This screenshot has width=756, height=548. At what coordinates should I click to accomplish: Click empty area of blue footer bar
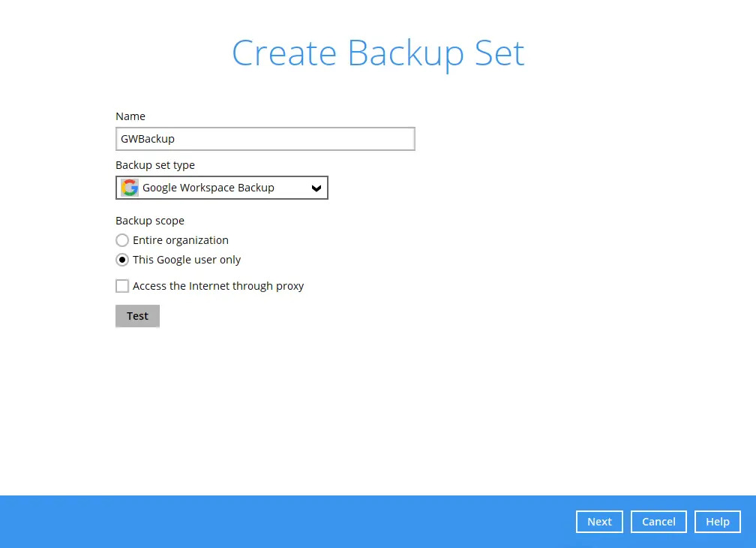(300, 522)
